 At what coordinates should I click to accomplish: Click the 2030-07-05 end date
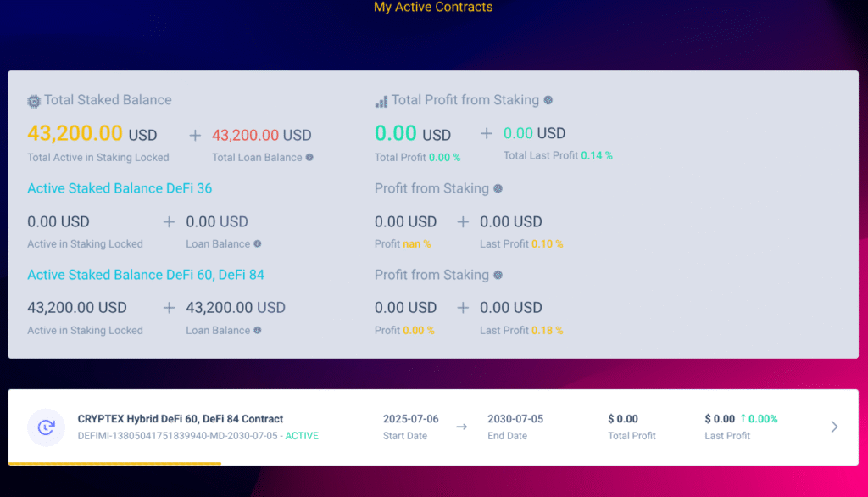click(x=515, y=419)
